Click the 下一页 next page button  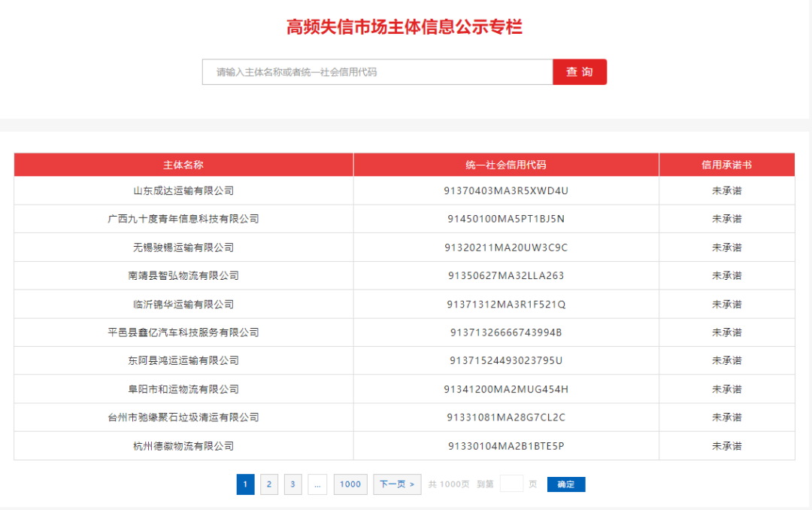tap(397, 484)
